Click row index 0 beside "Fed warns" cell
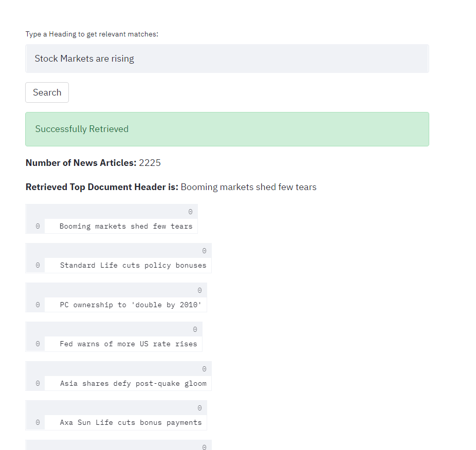Image resolution: width=476 pixels, height=450 pixels. tap(38, 344)
